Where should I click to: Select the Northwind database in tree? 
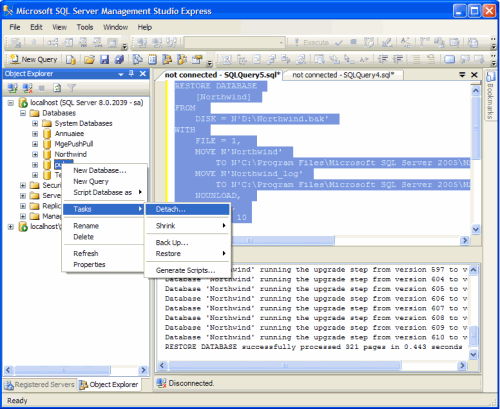[71, 154]
